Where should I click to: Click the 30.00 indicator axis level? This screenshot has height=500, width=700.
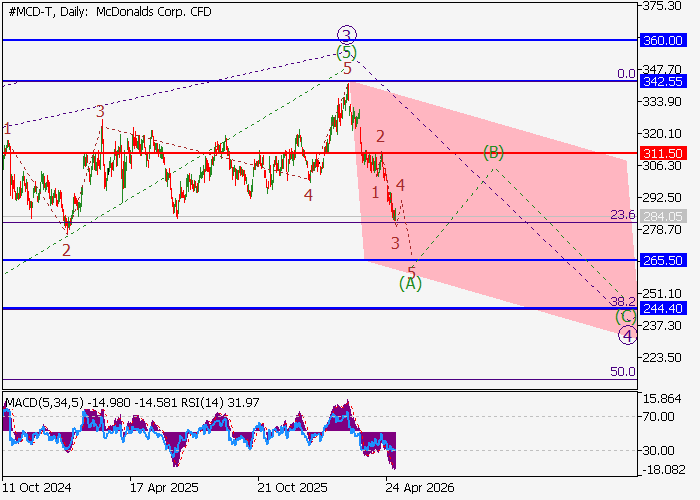658,451
